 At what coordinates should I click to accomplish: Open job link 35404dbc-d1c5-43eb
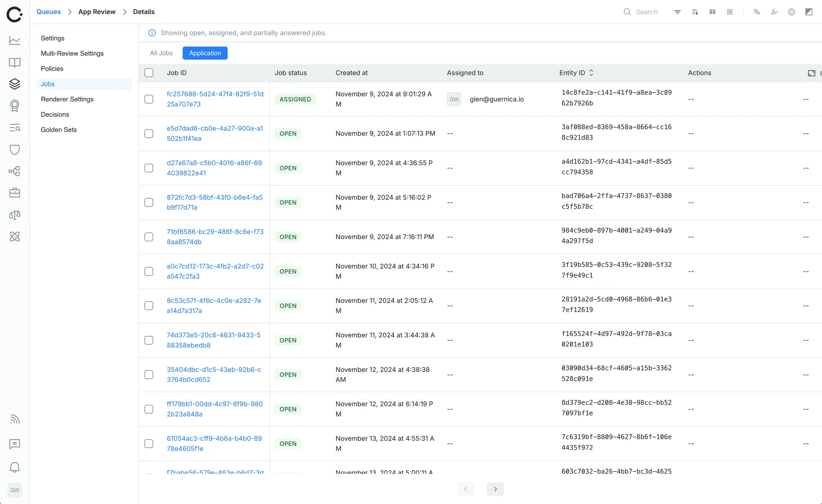click(x=214, y=374)
